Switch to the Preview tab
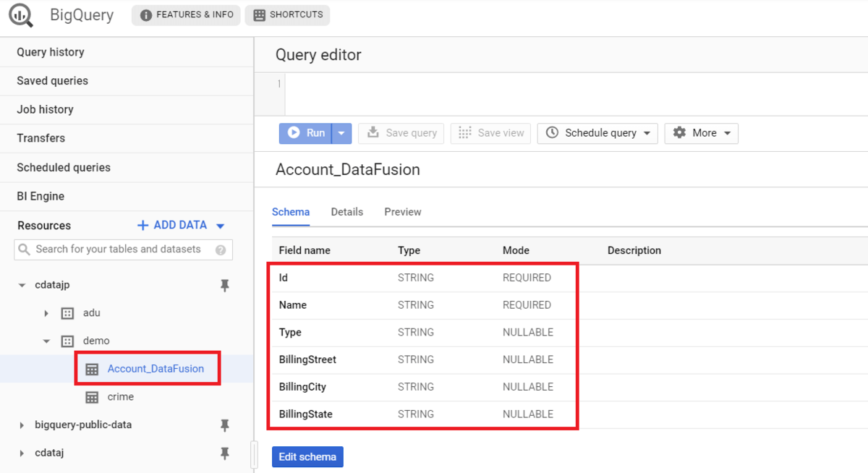Viewport: 868px width, 473px height. coord(402,212)
